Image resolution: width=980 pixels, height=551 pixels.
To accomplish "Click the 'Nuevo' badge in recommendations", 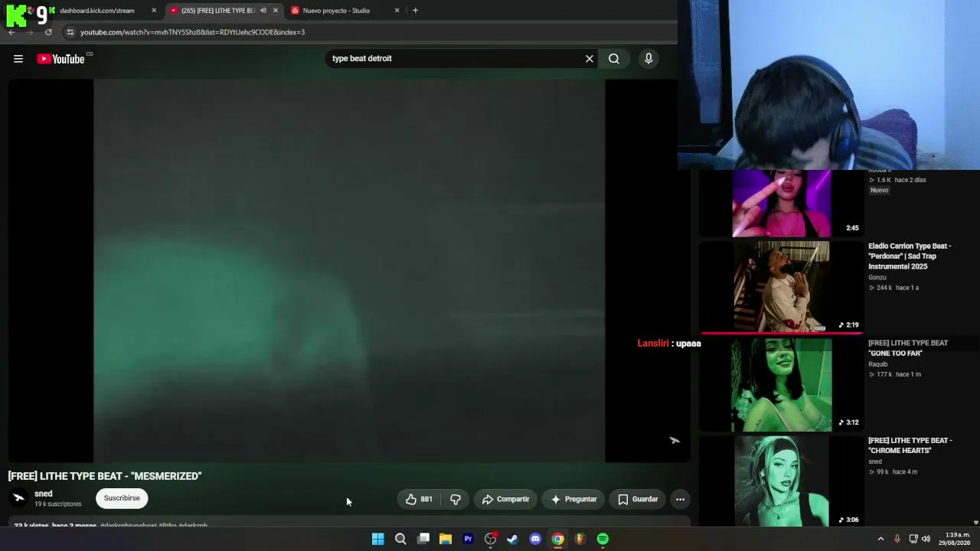I will (879, 190).
